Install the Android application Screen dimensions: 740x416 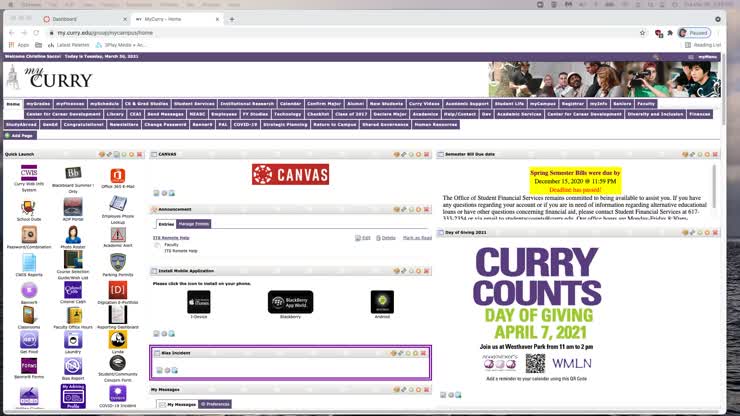click(382, 302)
